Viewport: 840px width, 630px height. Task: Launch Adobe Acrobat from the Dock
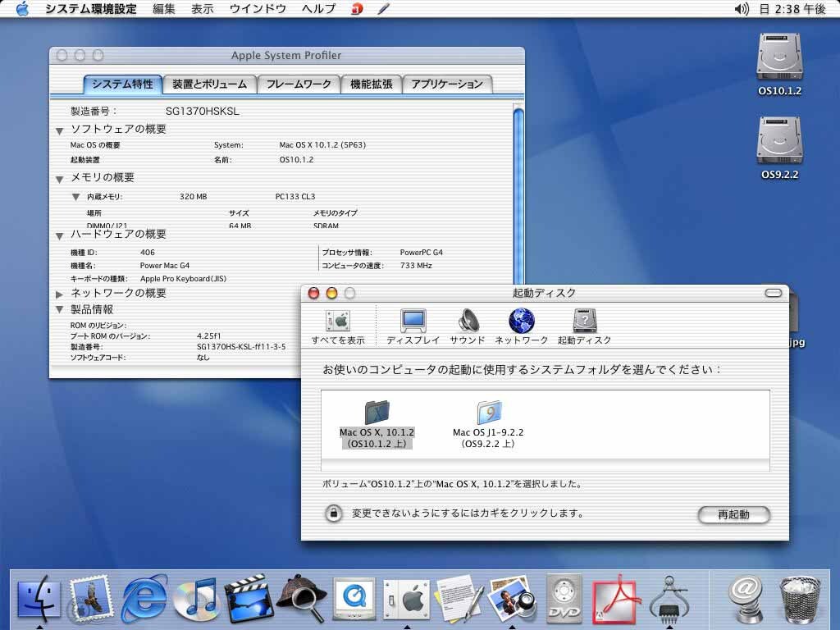click(616, 598)
